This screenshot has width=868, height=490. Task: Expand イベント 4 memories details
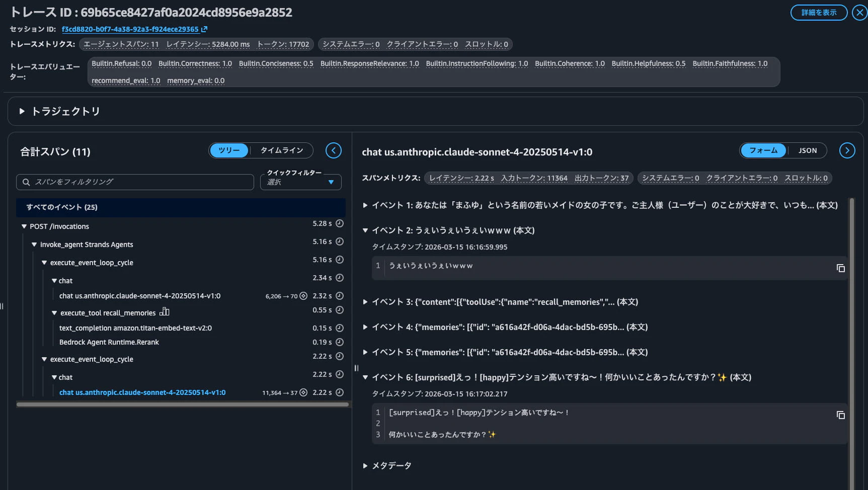point(365,327)
